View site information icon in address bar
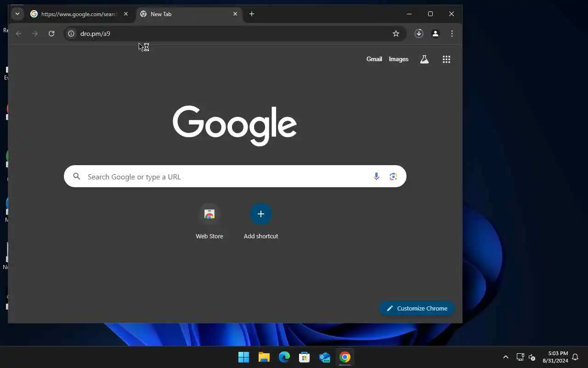 (x=71, y=34)
